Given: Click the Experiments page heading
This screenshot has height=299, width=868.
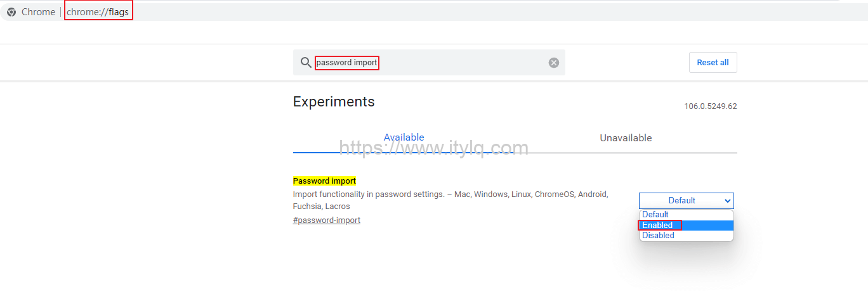Looking at the screenshot, I should [334, 102].
